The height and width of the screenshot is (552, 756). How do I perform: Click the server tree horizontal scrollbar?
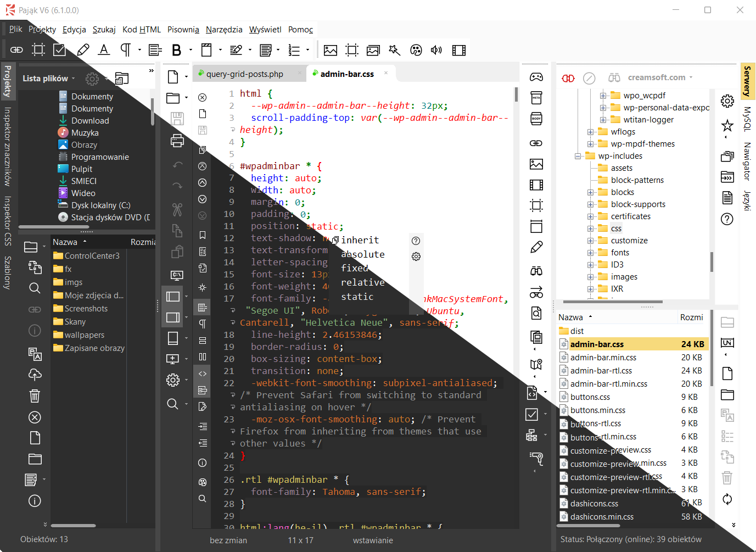click(613, 302)
